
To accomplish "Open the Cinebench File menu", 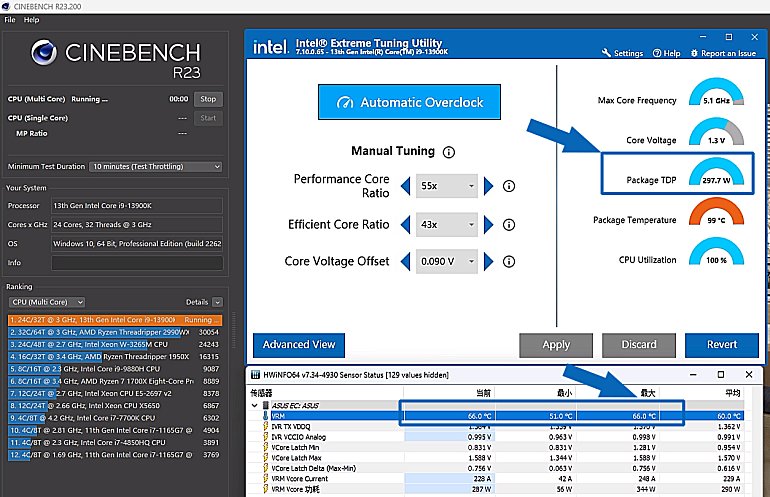I will point(9,20).
